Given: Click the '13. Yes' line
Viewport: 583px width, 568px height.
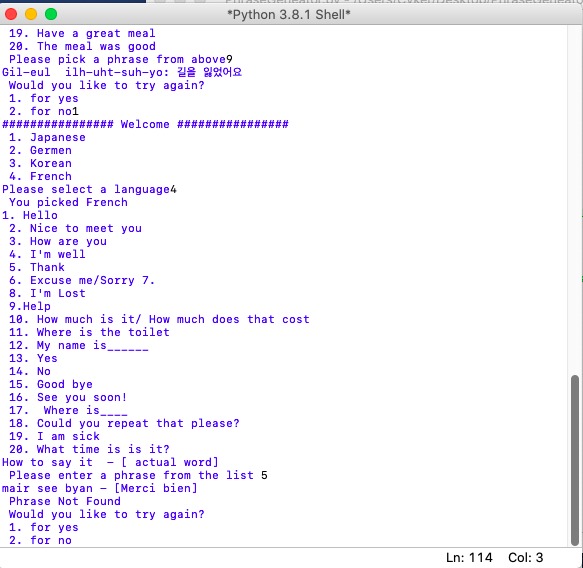Looking at the screenshot, I should tap(33, 358).
